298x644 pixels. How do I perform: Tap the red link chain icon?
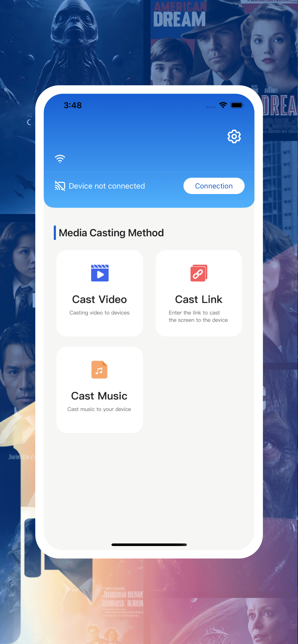199,273
